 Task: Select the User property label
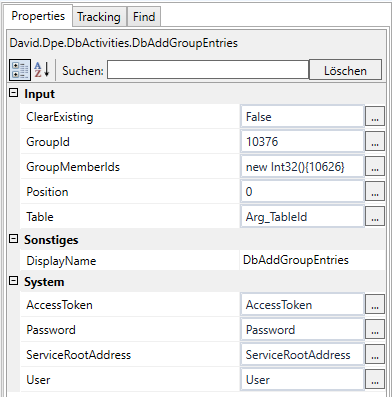click(38, 380)
